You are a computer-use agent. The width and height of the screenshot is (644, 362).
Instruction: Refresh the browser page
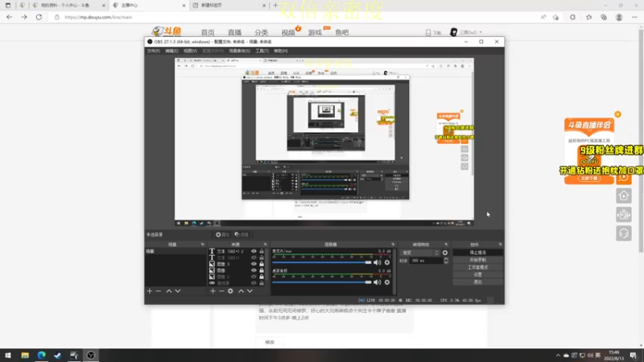pos(39,17)
